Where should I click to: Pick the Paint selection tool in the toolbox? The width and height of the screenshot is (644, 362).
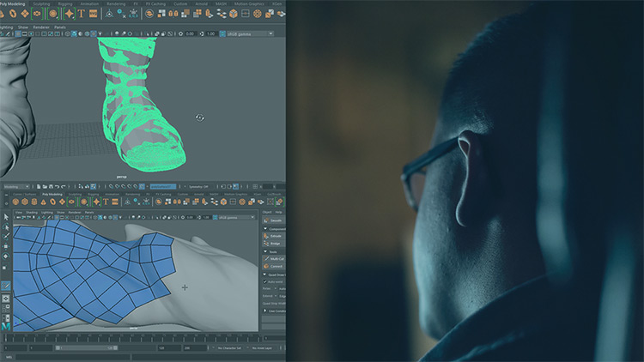tap(6, 237)
